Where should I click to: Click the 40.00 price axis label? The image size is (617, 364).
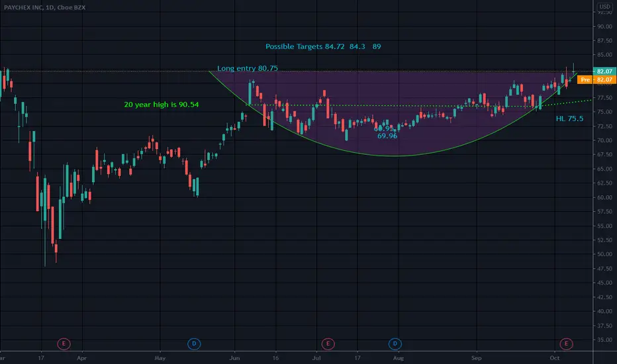604,311
